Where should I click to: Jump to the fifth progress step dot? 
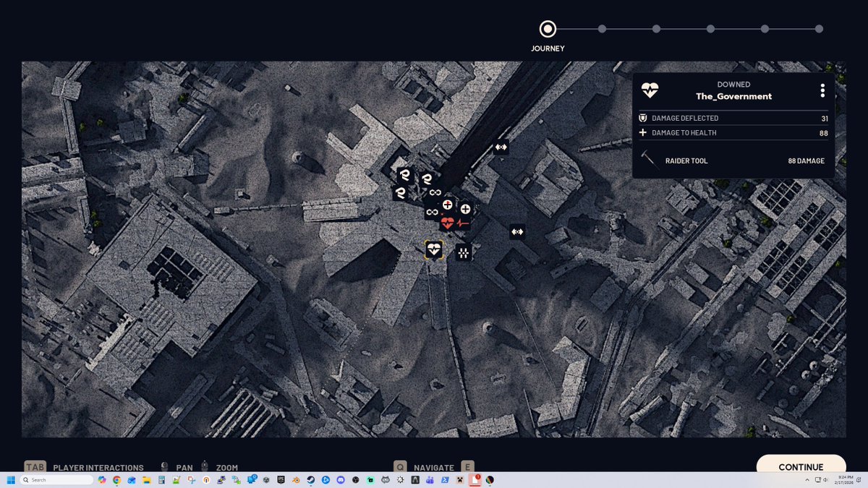point(765,29)
